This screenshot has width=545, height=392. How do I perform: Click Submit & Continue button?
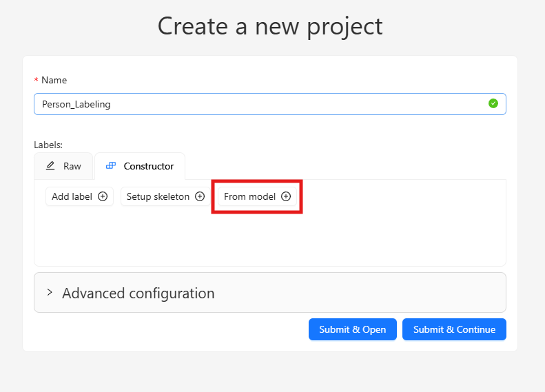(454, 329)
